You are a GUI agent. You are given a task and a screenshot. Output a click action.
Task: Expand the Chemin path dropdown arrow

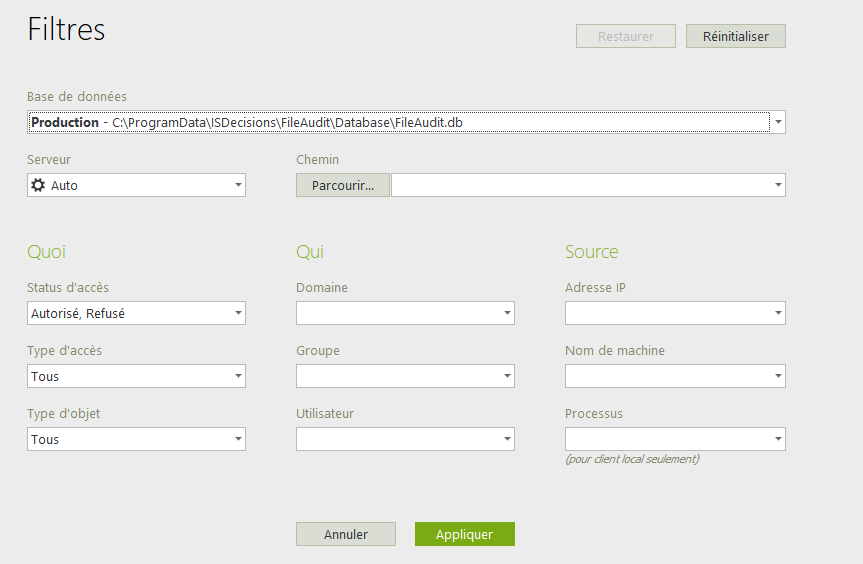[778, 185]
